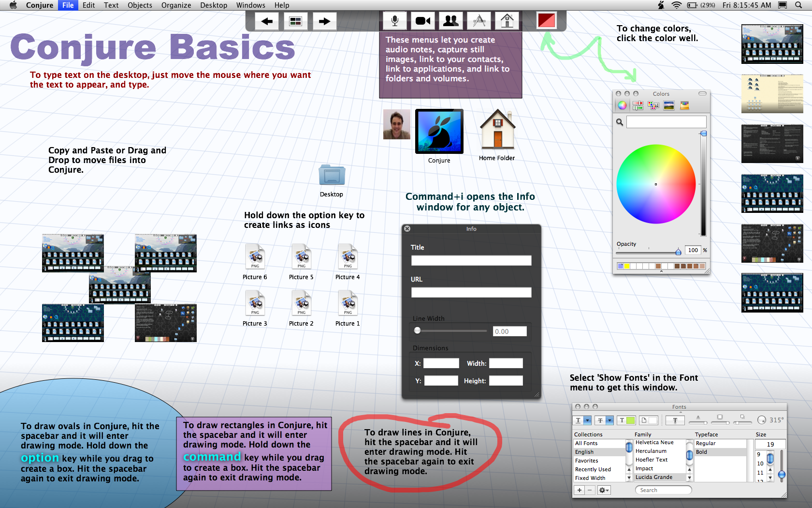The image size is (812, 508).
Task: Click the brightness slider in Colors window
Action: 704,183
